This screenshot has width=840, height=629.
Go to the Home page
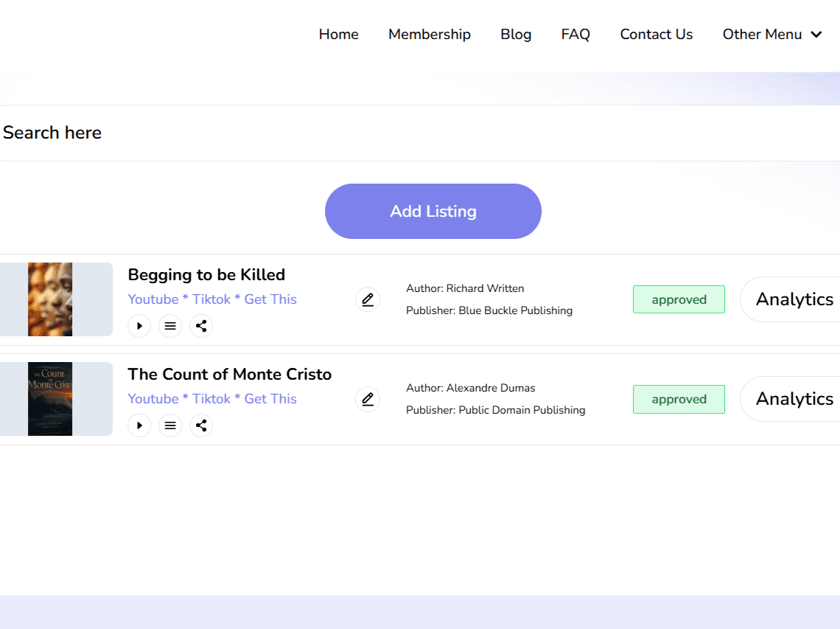pyautogui.click(x=338, y=35)
